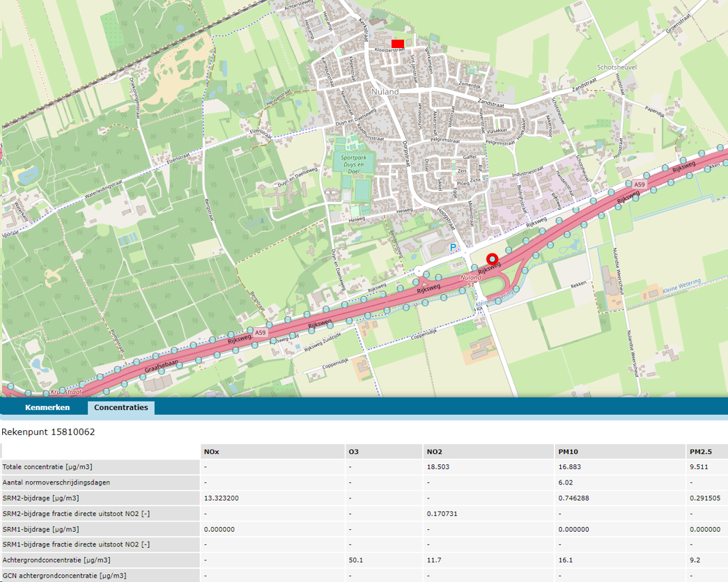Click the red-ringed selected calculation point marker
Viewport: 728px width, 582px height.
[x=492, y=260]
